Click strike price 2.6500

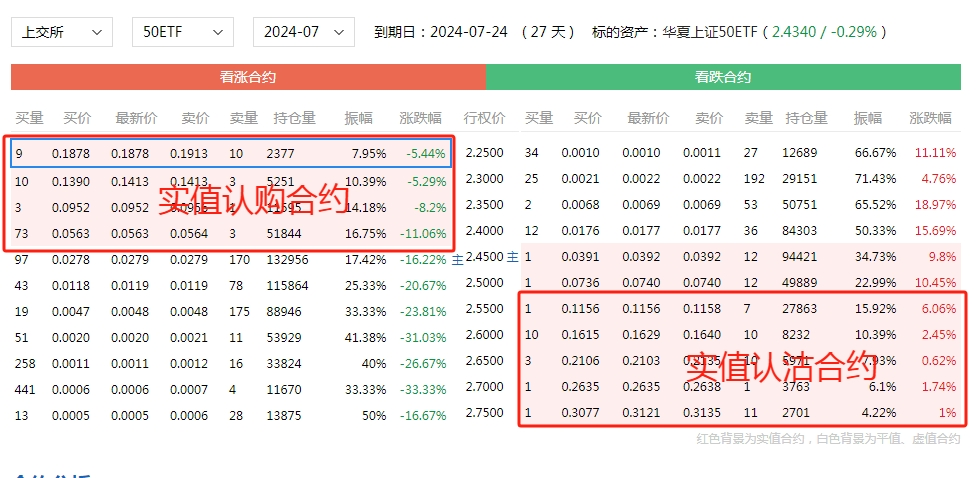484,361
